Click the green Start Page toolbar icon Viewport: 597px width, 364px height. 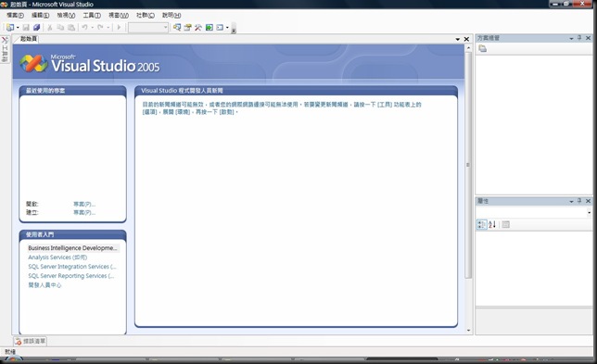point(209,28)
